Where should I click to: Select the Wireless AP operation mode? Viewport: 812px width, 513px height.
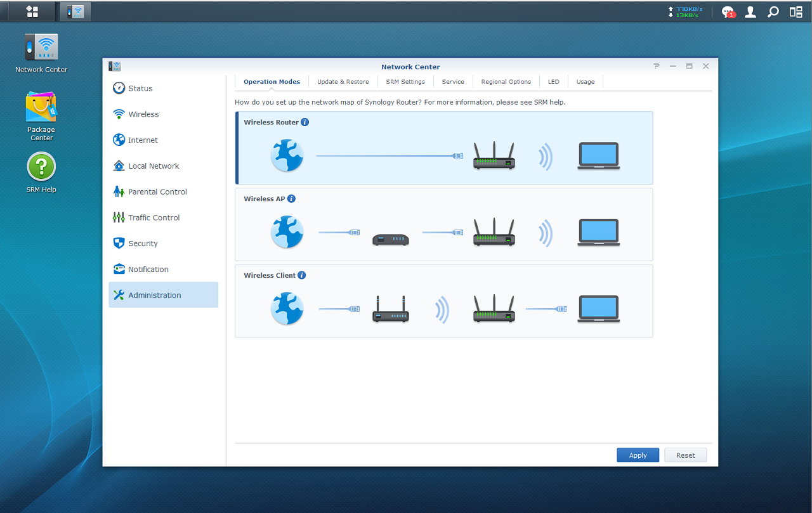(444, 224)
